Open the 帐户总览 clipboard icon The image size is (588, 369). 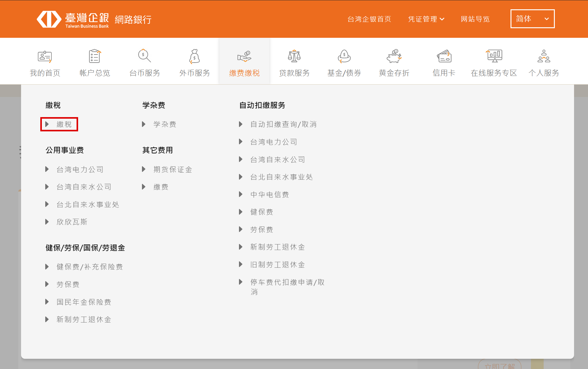pyautogui.click(x=95, y=56)
